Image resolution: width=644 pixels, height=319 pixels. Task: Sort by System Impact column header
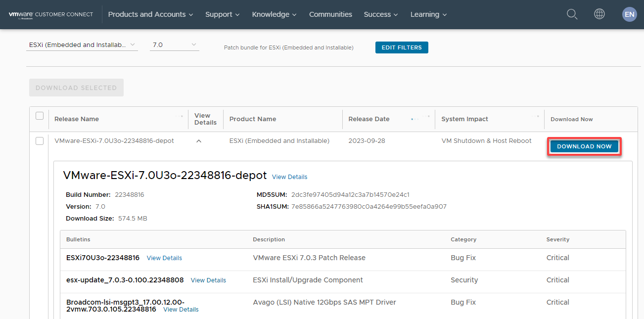464,119
